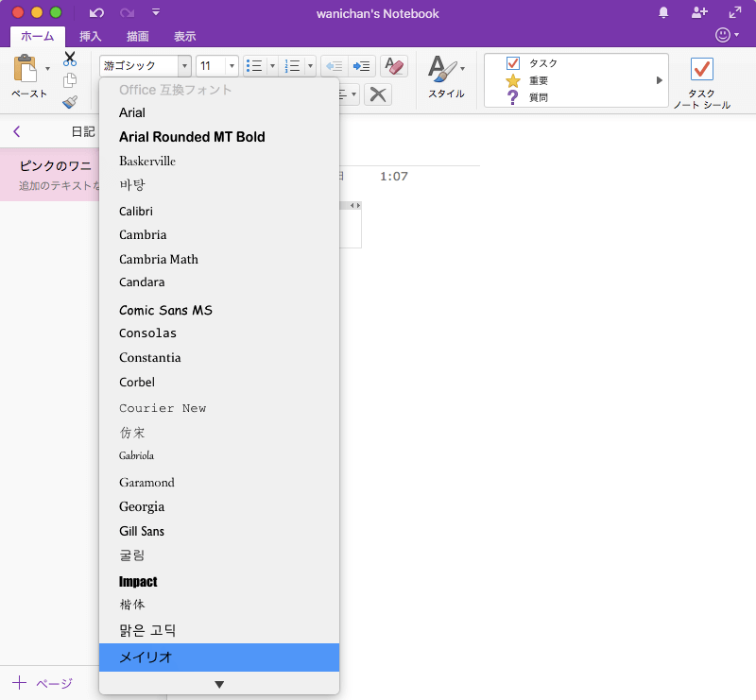
Task: Switch to the 挿入 tab
Action: [91, 37]
